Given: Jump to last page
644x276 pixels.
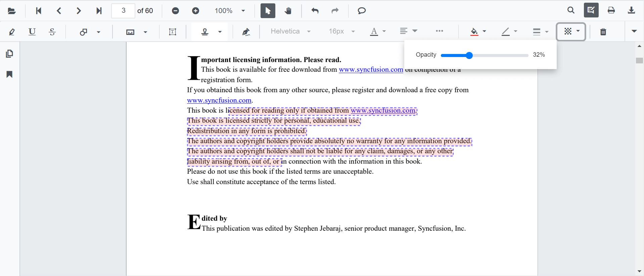Looking at the screenshot, I should click(99, 11).
